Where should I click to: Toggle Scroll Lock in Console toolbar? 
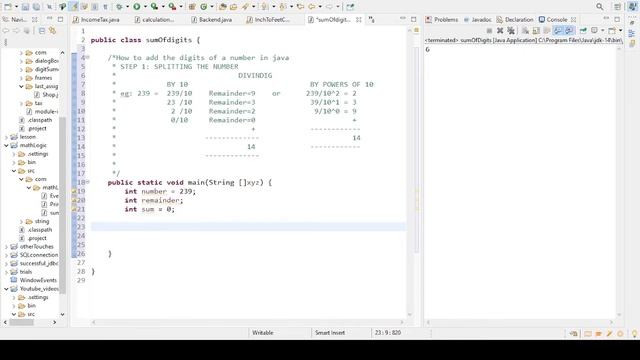click(x=536, y=30)
